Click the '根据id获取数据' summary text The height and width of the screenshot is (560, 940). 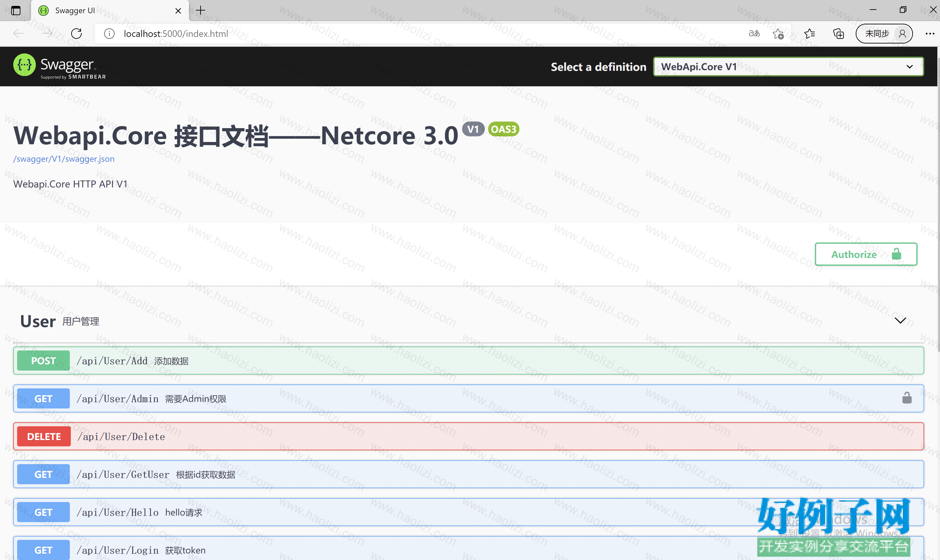[x=206, y=475]
